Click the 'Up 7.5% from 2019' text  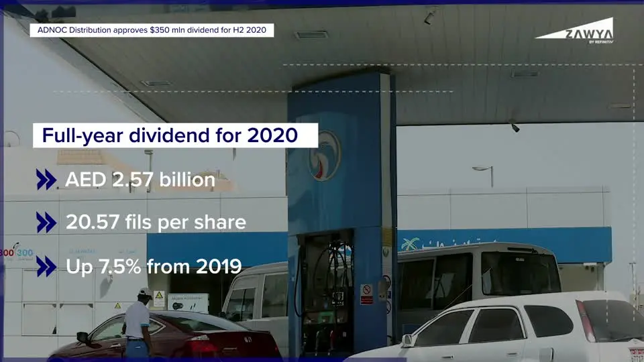154,266
